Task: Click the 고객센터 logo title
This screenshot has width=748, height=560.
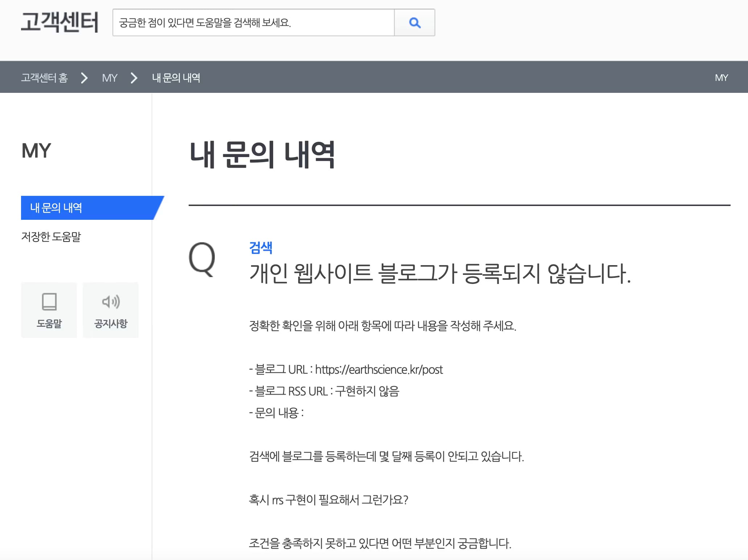Action: pyautogui.click(x=59, y=22)
